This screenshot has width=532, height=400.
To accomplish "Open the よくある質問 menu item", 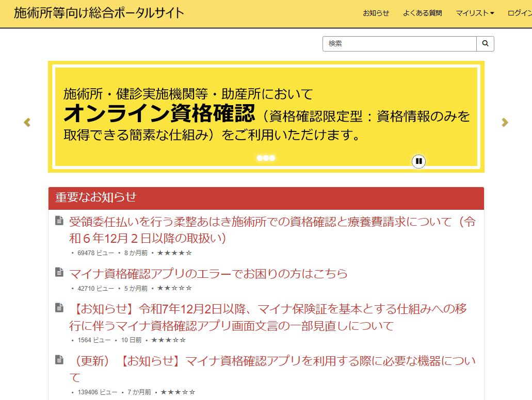I will 422,13.
